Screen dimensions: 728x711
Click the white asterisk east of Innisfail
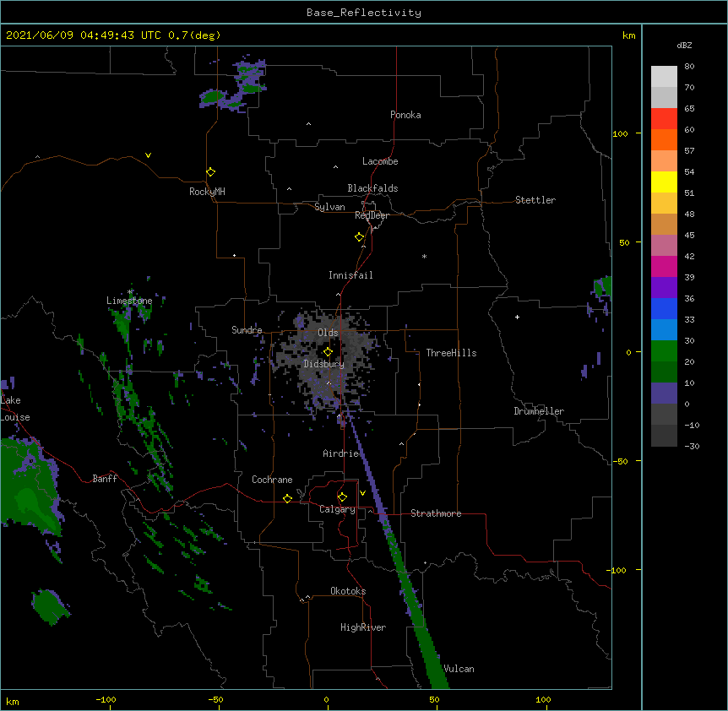point(424,256)
